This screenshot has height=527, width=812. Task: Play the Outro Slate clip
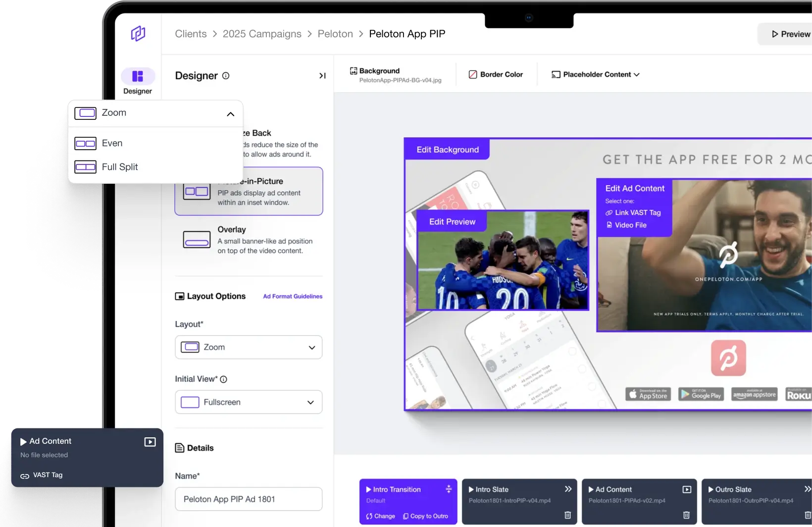711,489
